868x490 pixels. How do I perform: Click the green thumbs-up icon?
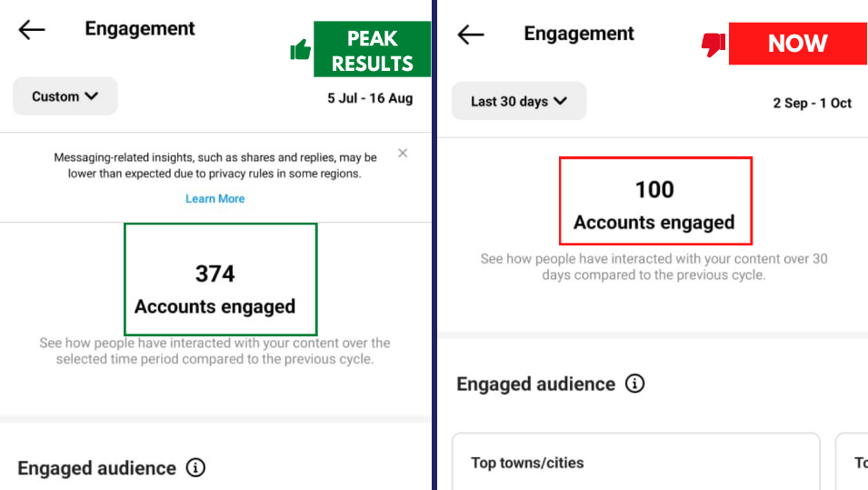coord(301,50)
